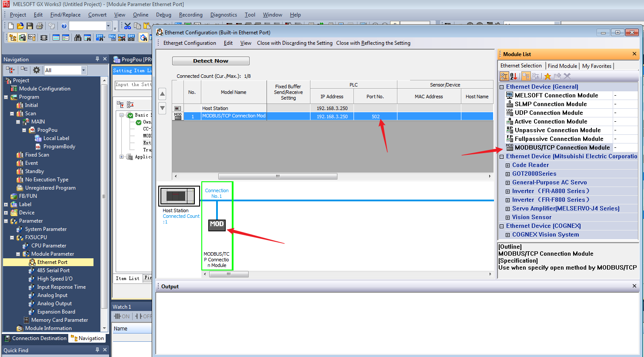The height and width of the screenshot is (357, 644).
Task: Toggle the Navigation pane pin icon
Action: [x=97, y=59]
